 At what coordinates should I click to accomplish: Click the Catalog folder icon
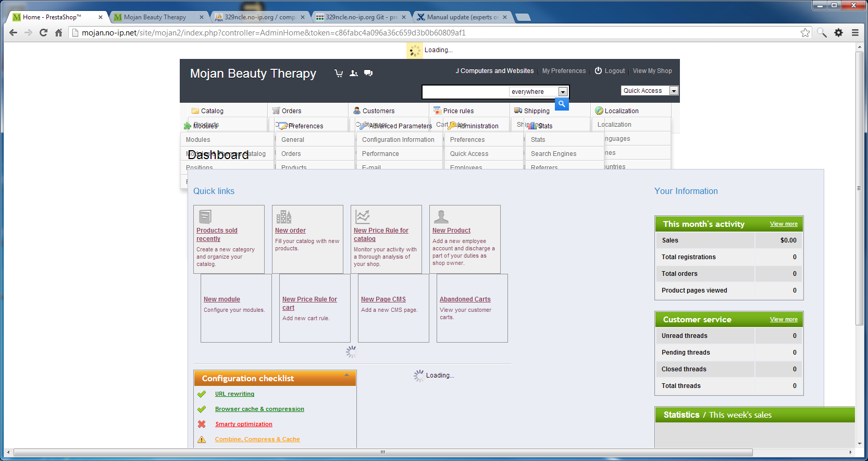(x=195, y=111)
